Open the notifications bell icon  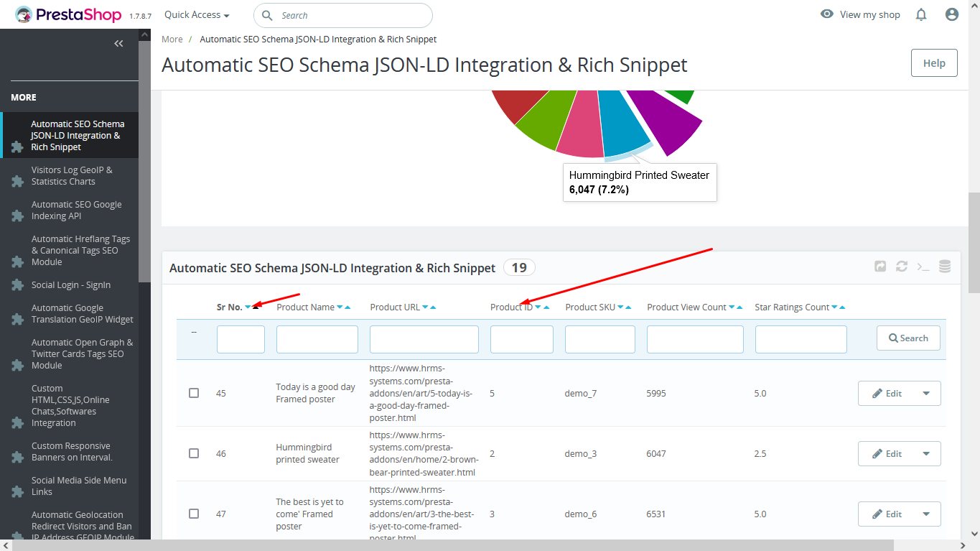pos(921,14)
